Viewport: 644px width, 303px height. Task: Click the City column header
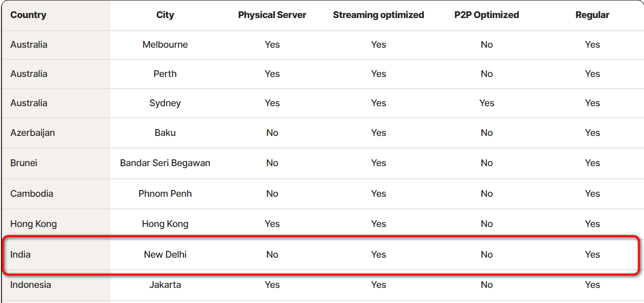point(165,15)
